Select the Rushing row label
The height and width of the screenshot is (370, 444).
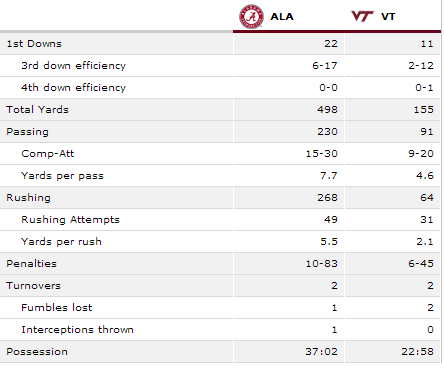(x=28, y=198)
